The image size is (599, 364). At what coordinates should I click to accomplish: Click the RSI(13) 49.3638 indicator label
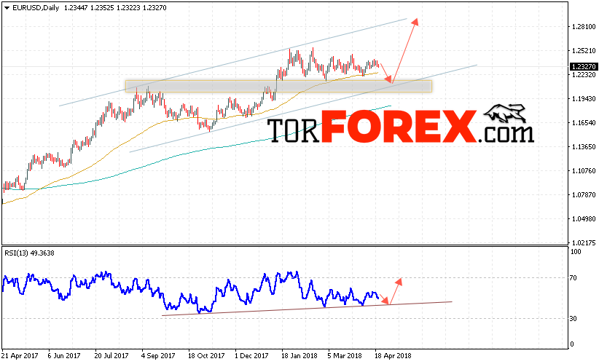point(29,253)
